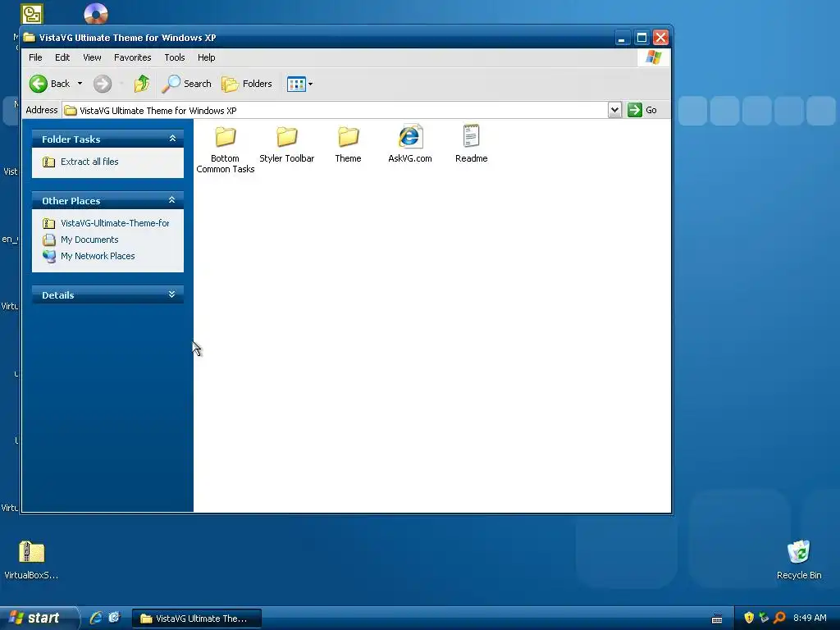Select the top-left desktop shortcut icon
Viewport: 840px width, 630px height.
click(x=32, y=14)
